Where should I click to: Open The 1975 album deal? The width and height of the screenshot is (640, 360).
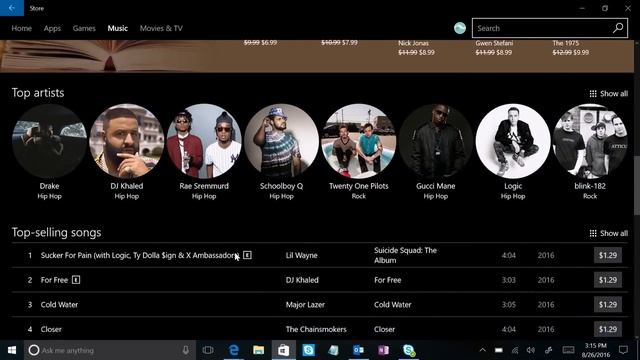[x=571, y=48]
